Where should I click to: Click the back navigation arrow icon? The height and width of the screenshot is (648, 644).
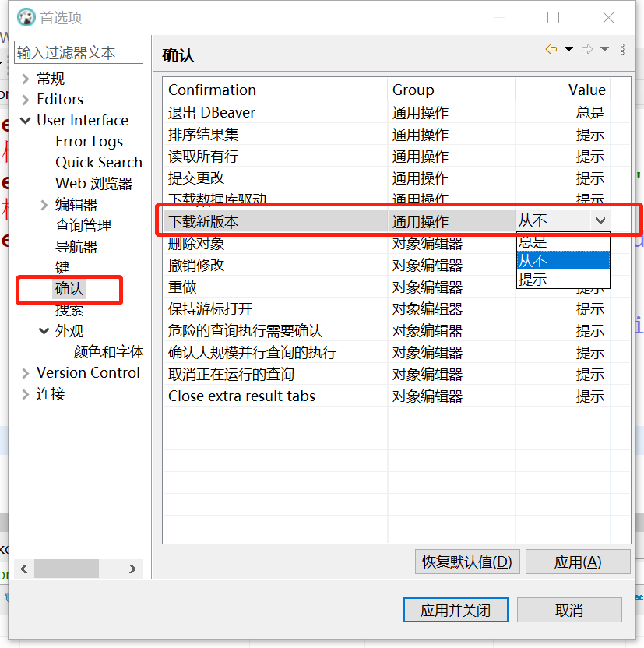[551, 49]
